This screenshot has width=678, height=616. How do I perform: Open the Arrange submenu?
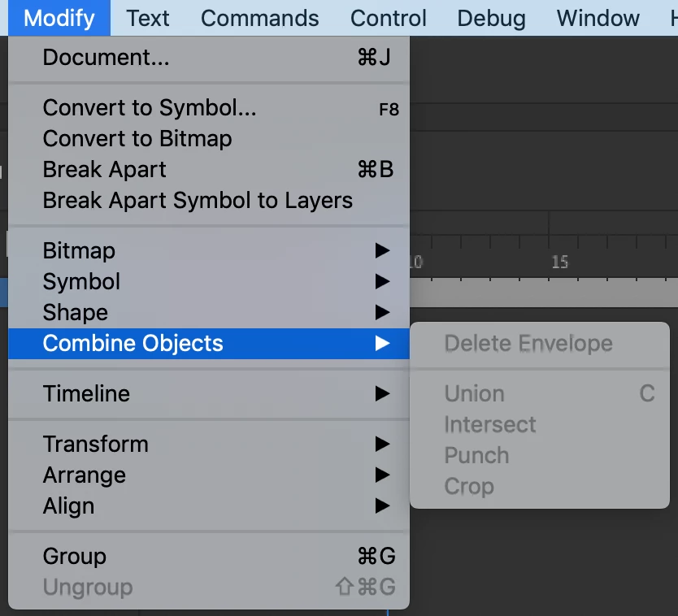[85, 475]
